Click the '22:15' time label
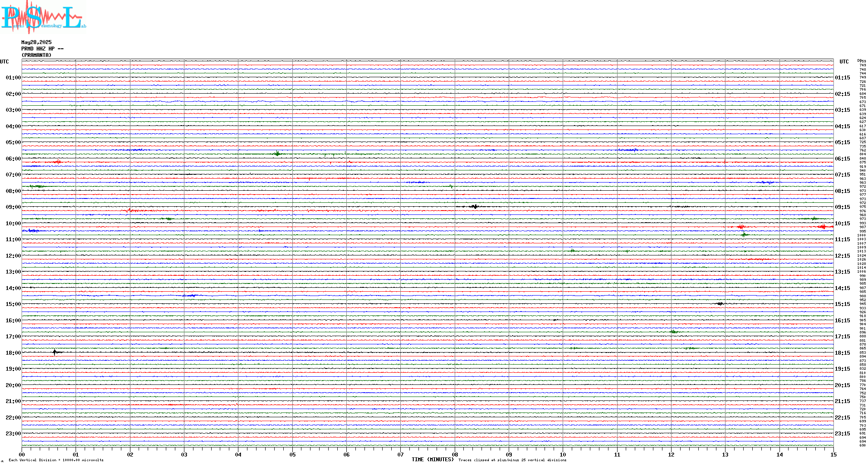The image size is (868, 466). 843,418
